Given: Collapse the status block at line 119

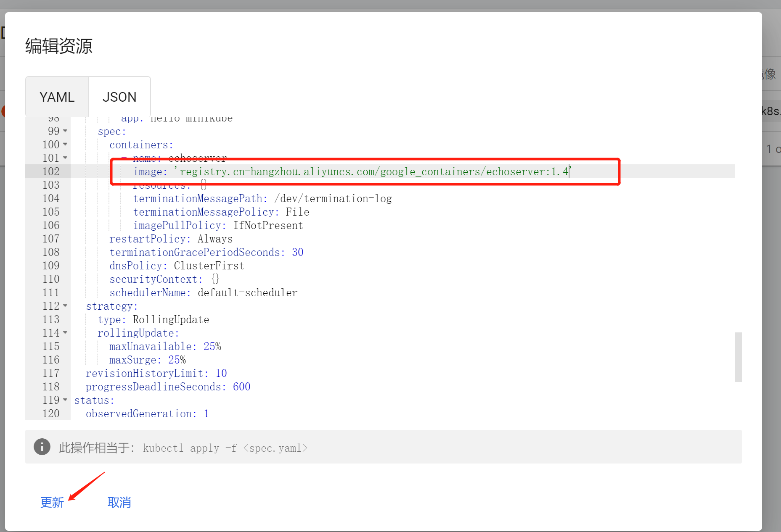Looking at the screenshot, I should [65, 400].
